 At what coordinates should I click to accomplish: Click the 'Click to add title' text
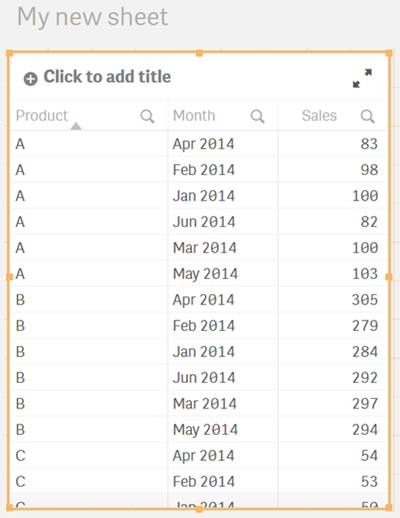[107, 77]
